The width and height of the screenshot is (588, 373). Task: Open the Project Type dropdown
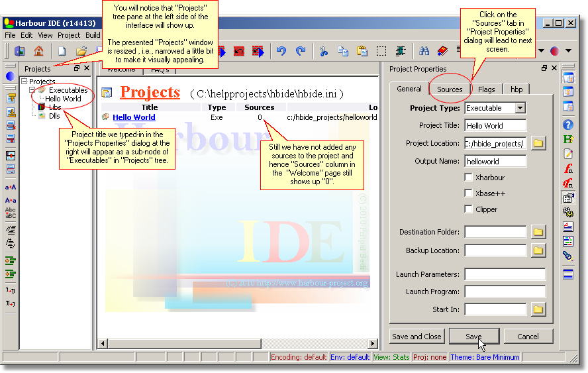[520, 108]
